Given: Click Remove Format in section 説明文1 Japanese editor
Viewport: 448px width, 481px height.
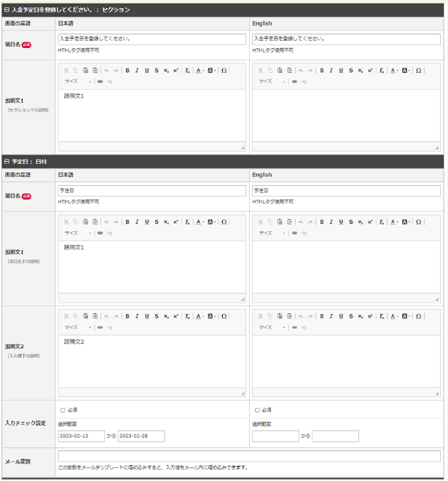Looking at the screenshot, I should click(187, 71).
